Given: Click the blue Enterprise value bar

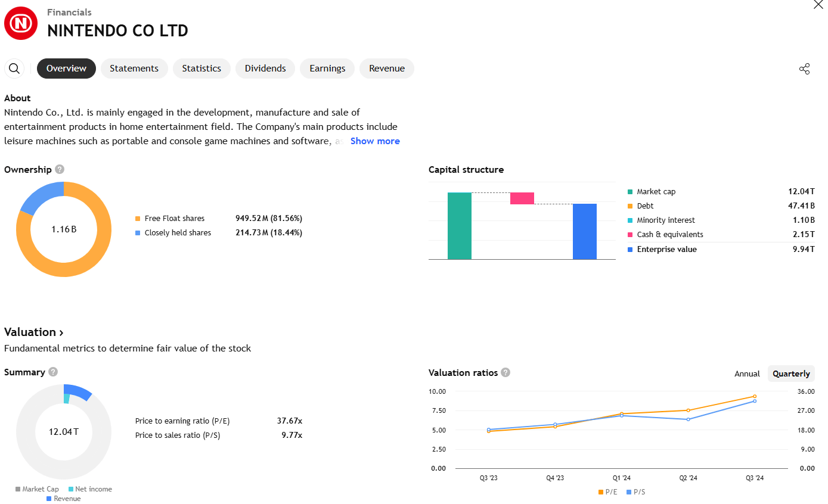Looking at the screenshot, I should (585, 232).
